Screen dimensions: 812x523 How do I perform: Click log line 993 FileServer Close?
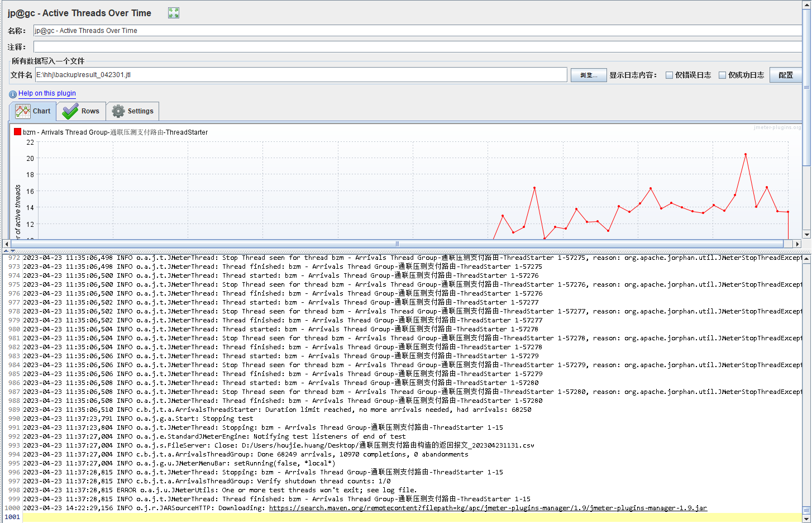279,445
